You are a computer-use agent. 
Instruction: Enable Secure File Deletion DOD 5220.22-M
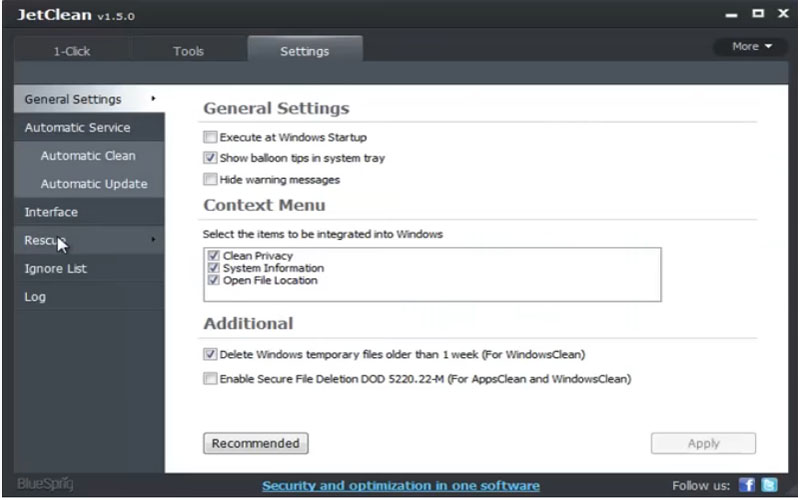coord(210,379)
